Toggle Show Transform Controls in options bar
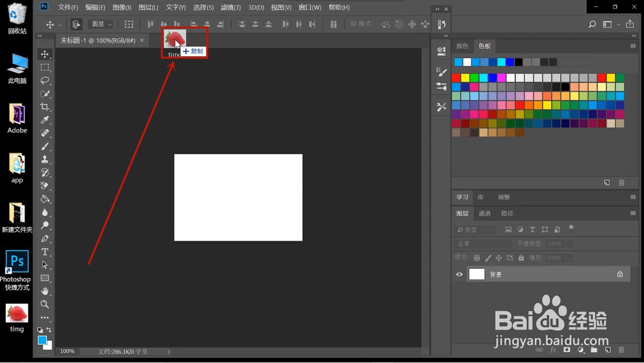 (129, 25)
